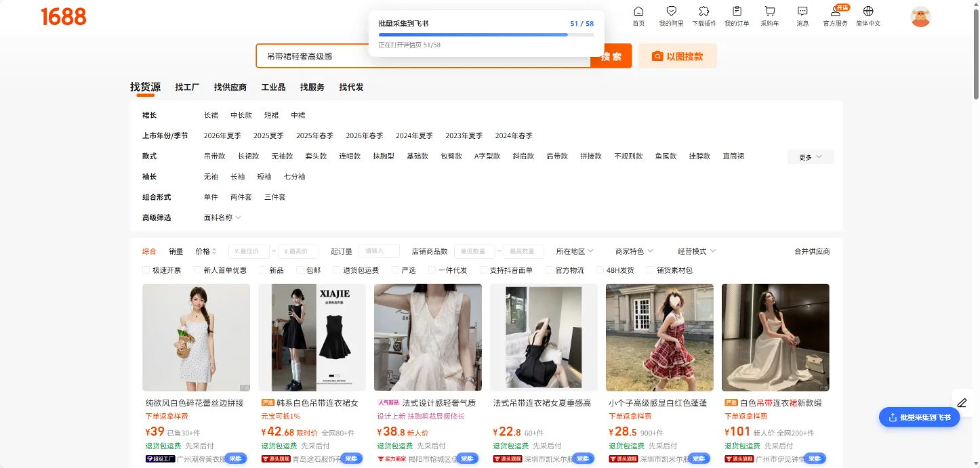Viewport: 980px width, 468px height.
Task: Open the user avatar at top right
Action: coord(920,16)
